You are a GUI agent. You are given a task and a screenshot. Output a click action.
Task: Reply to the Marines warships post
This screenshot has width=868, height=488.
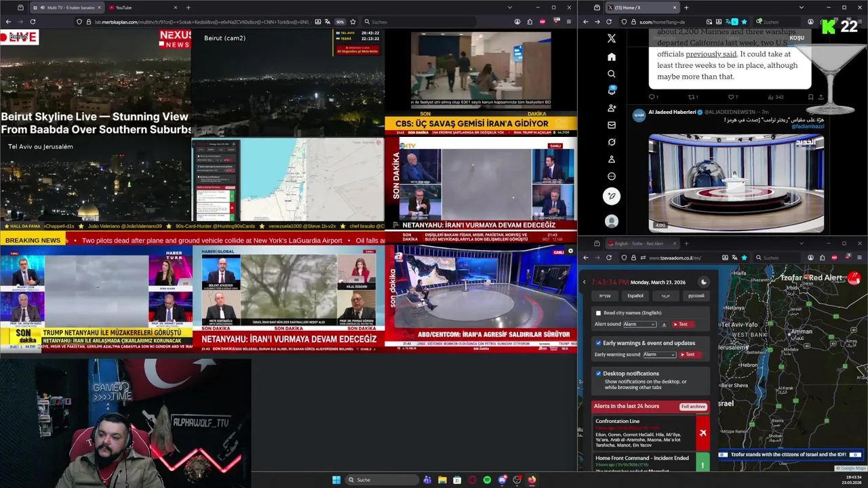tap(653, 97)
